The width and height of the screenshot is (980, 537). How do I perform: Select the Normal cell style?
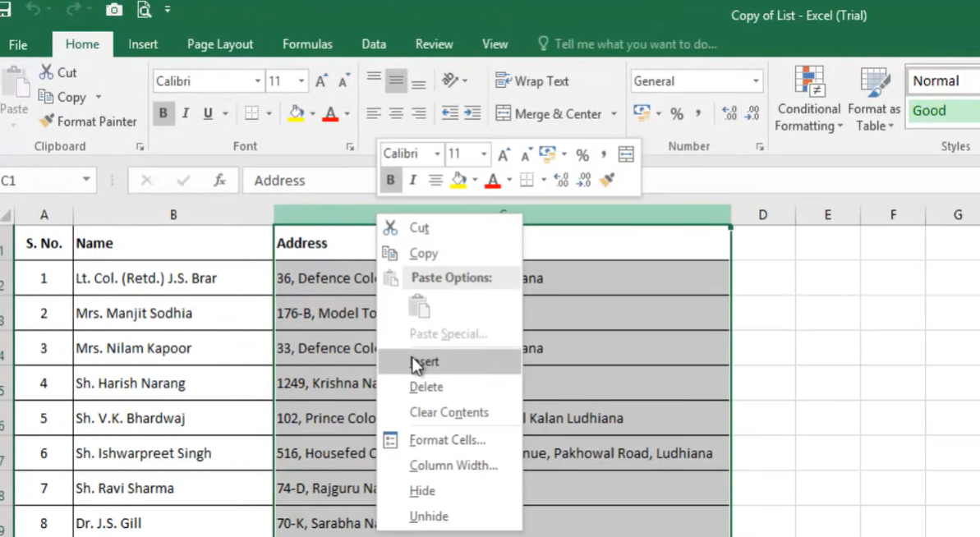pyautogui.click(x=944, y=81)
